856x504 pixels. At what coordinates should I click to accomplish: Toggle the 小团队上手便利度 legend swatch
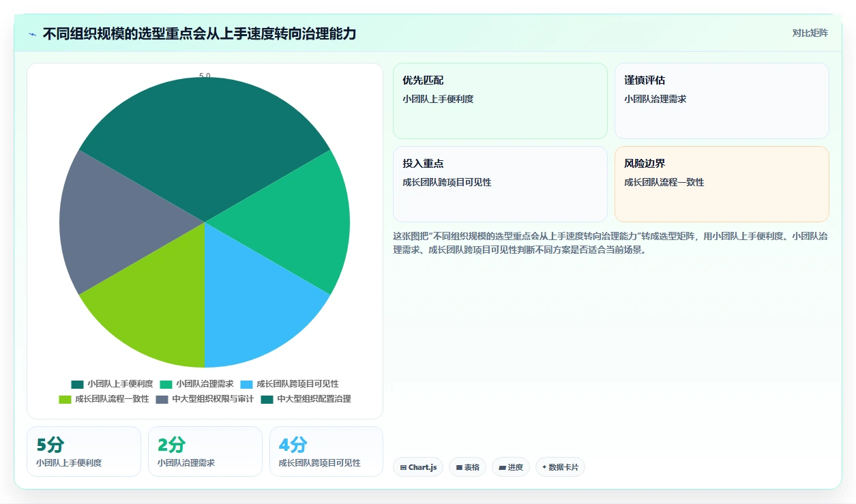pos(77,385)
